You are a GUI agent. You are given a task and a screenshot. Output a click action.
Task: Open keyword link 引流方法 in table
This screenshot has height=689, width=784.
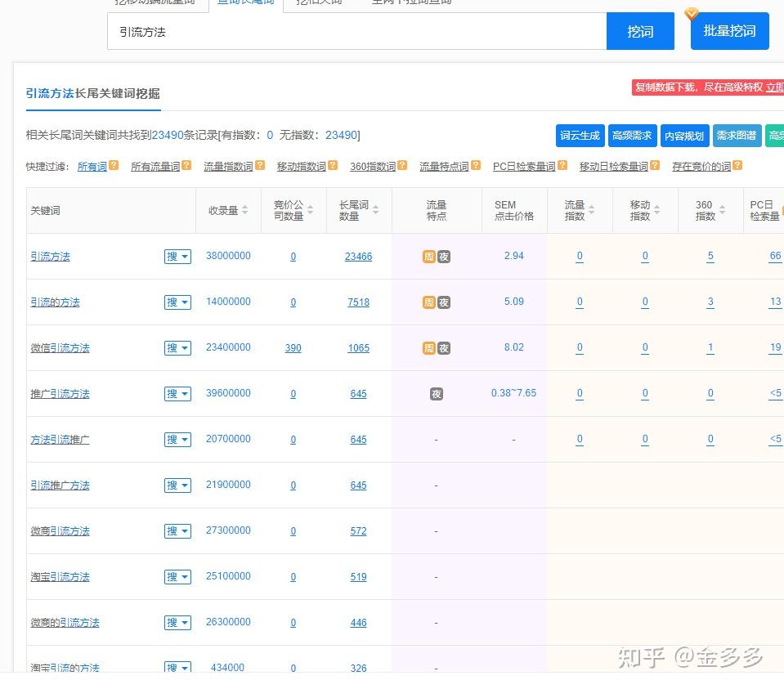(50, 257)
